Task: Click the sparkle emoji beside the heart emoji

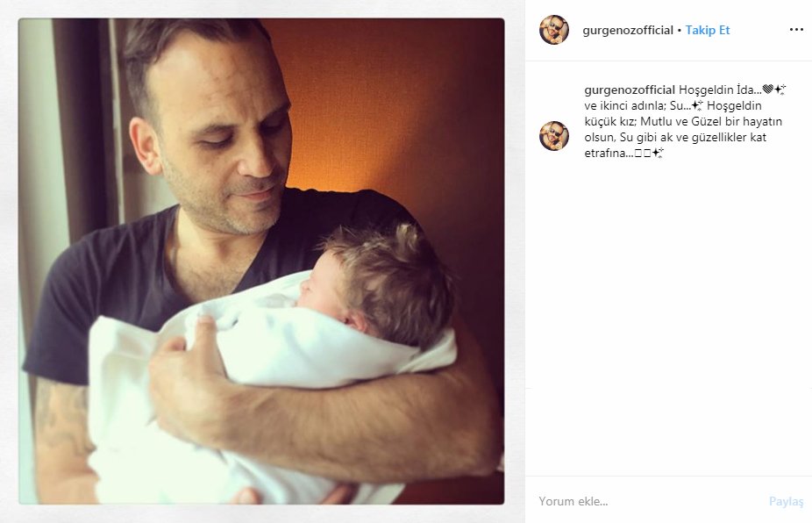Action: click(780, 90)
